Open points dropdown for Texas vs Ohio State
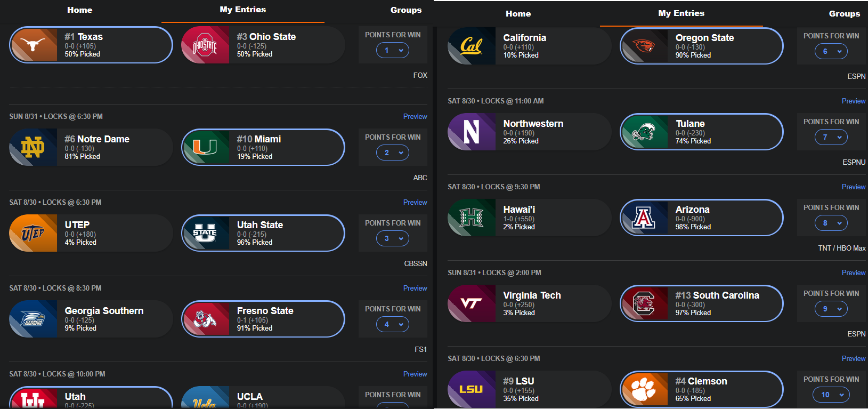This screenshot has width=868, height=409. (x=393, y=50)
